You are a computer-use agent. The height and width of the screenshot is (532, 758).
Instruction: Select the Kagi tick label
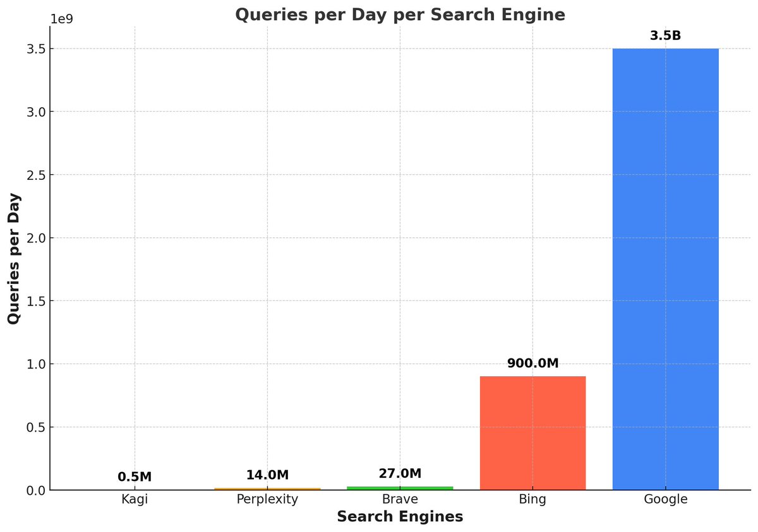coord(134,499)
